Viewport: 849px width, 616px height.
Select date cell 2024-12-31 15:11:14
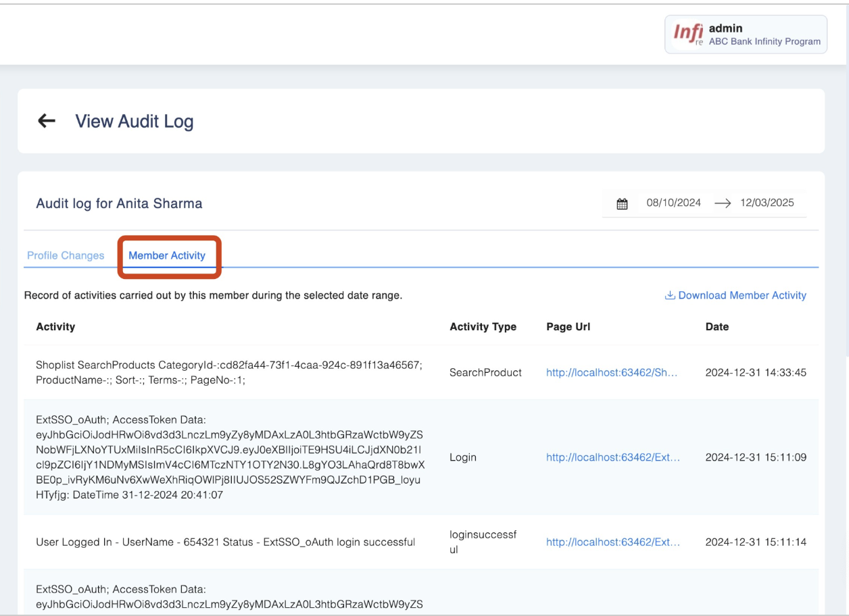click(756, 542)
